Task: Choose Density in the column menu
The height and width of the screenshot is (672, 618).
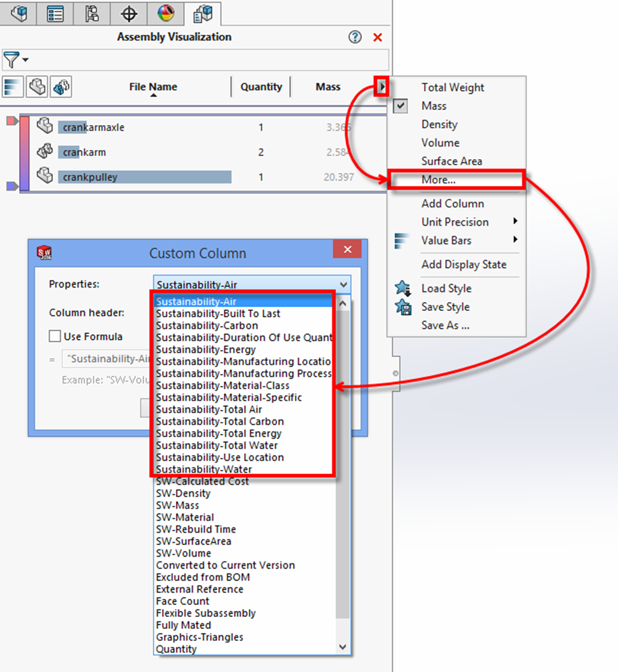Action: pos(439,124)
